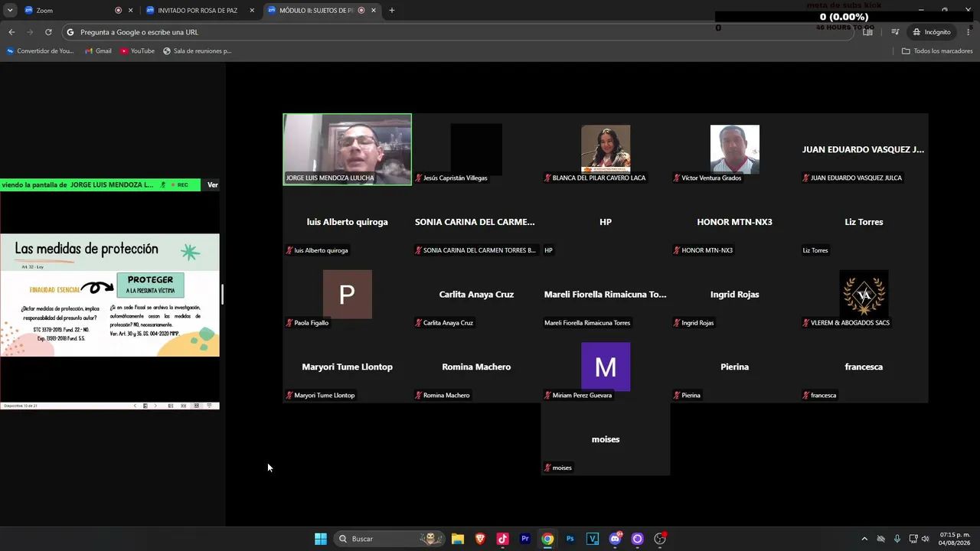Select Liz Torres participant tile
The image size is (980, 551).
tap(864, 222)
